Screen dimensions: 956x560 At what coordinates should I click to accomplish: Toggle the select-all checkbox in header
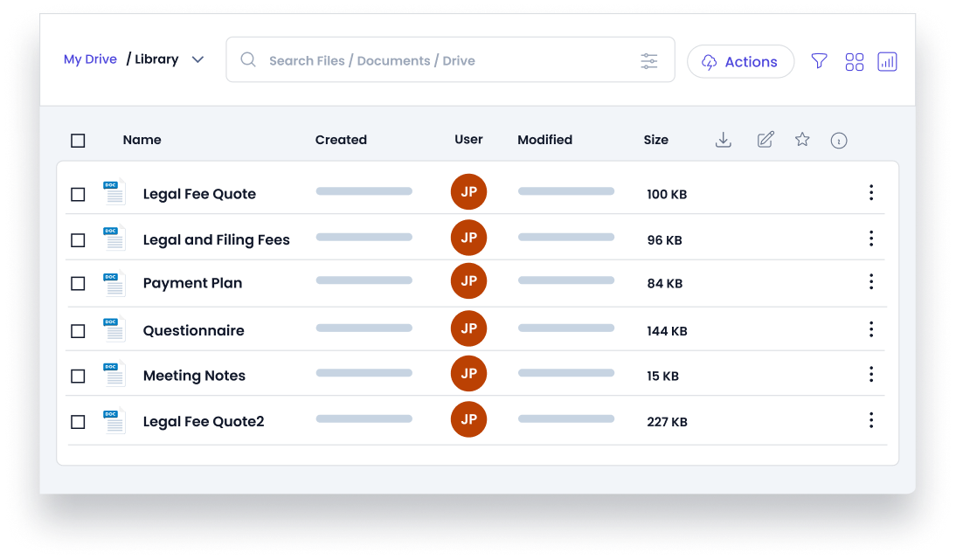pos(78,141)
